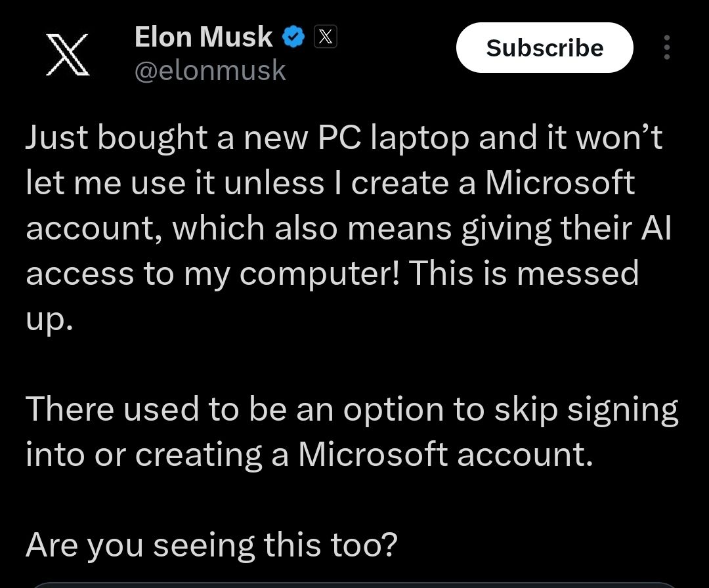Click 'Microsoft' in the first paragraph
This screenshot has height=588, width=709.
[x=560, y=182]
